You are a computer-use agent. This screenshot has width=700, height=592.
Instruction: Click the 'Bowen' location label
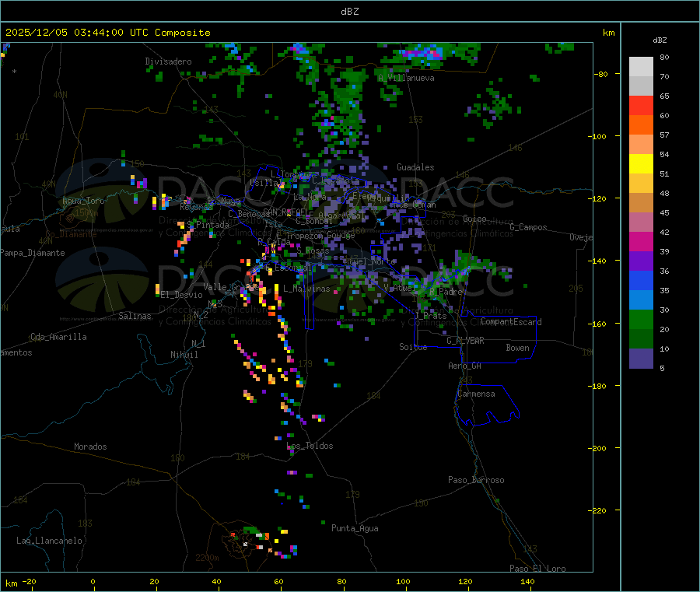tap(517, 348)
